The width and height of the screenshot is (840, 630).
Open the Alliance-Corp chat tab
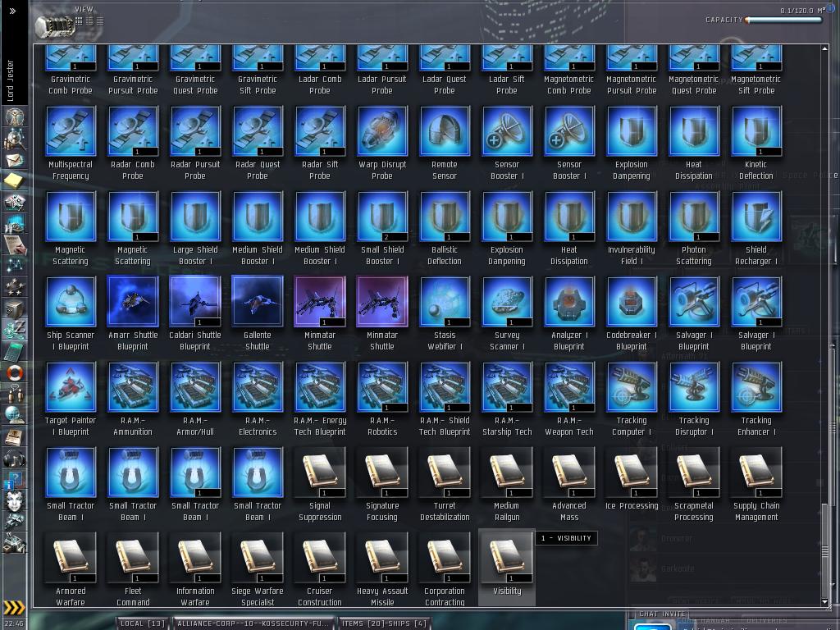[253, 623]
